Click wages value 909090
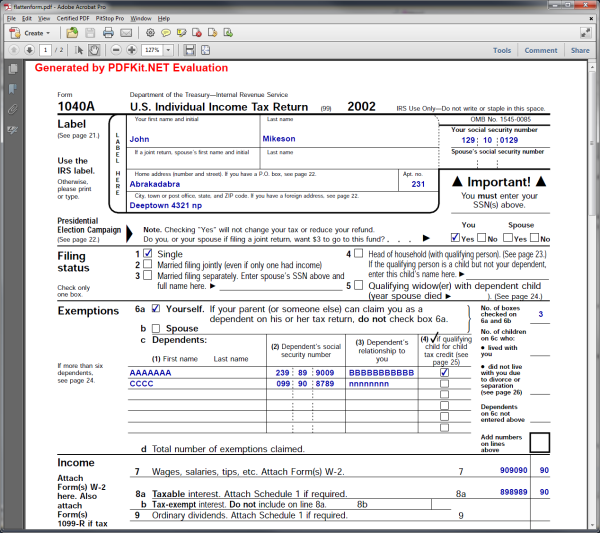600x533 pixels. point(514,470)
